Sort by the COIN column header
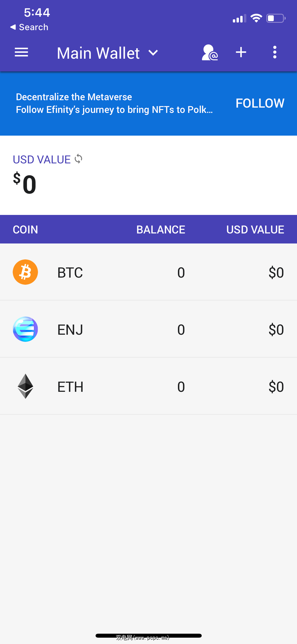 tap(25, 229)
